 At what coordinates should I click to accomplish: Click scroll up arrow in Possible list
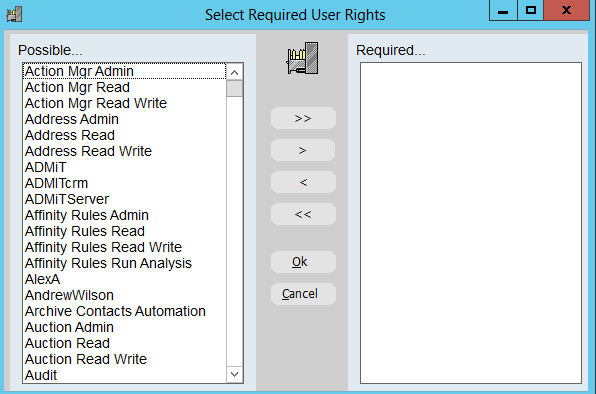point(235,72)
